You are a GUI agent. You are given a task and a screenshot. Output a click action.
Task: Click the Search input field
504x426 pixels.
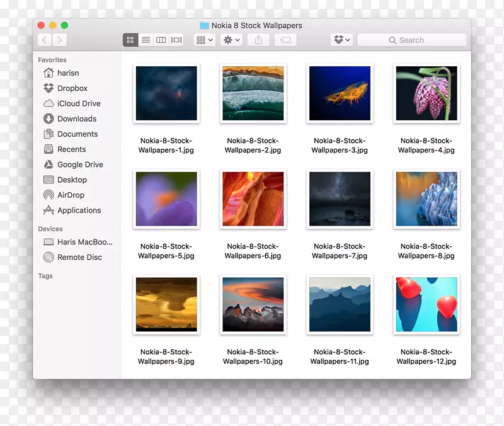pos(412,40)
